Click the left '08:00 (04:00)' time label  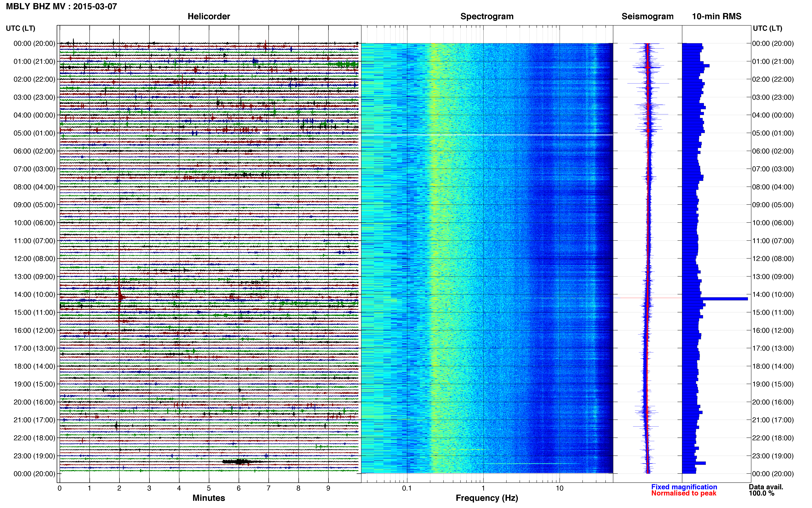34,187
